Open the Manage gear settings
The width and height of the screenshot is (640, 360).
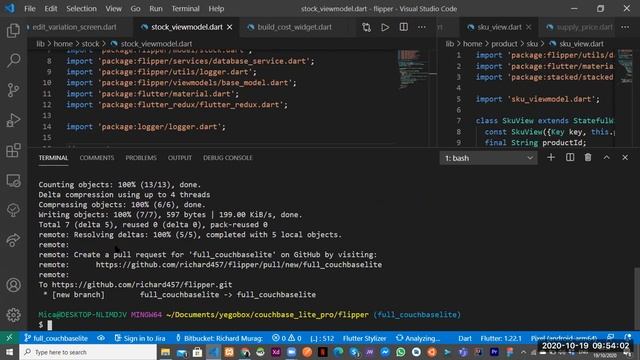(x=13, y=315)
